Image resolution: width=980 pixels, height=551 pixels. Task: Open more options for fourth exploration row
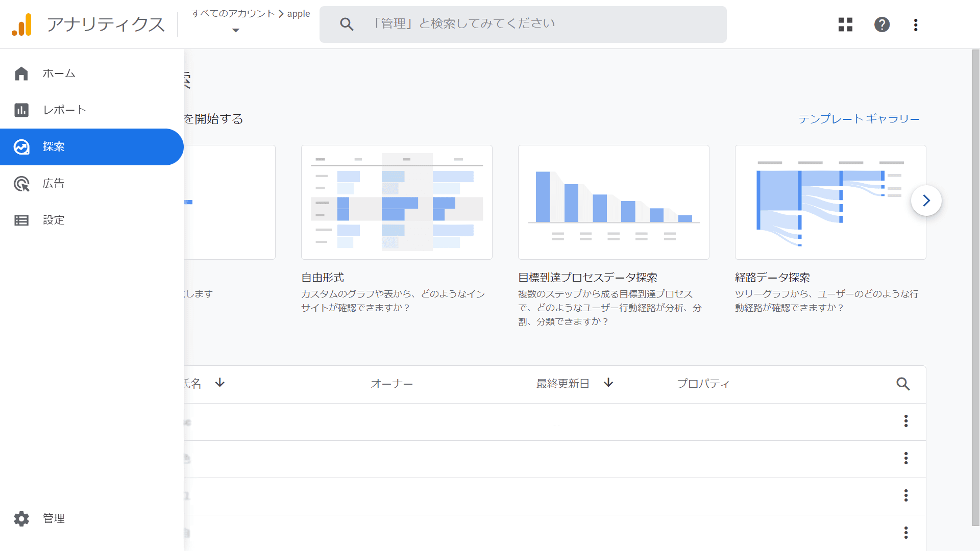(906, 533)
